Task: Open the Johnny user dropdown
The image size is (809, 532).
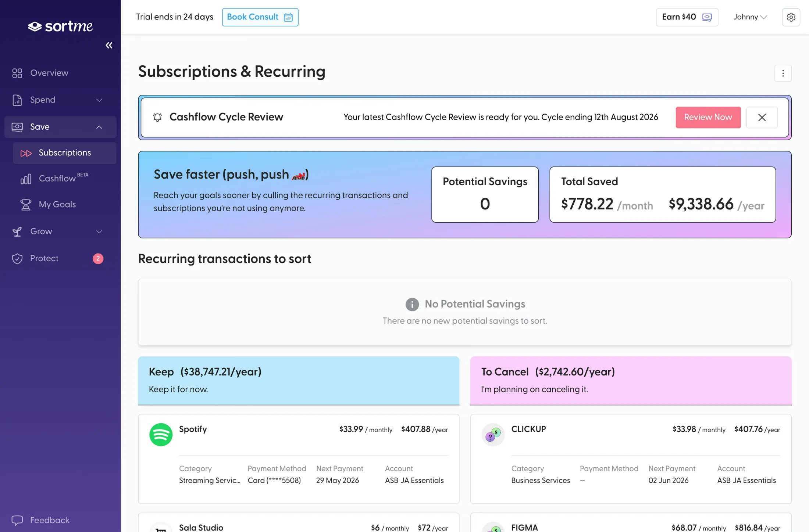Action: point(750,17)
